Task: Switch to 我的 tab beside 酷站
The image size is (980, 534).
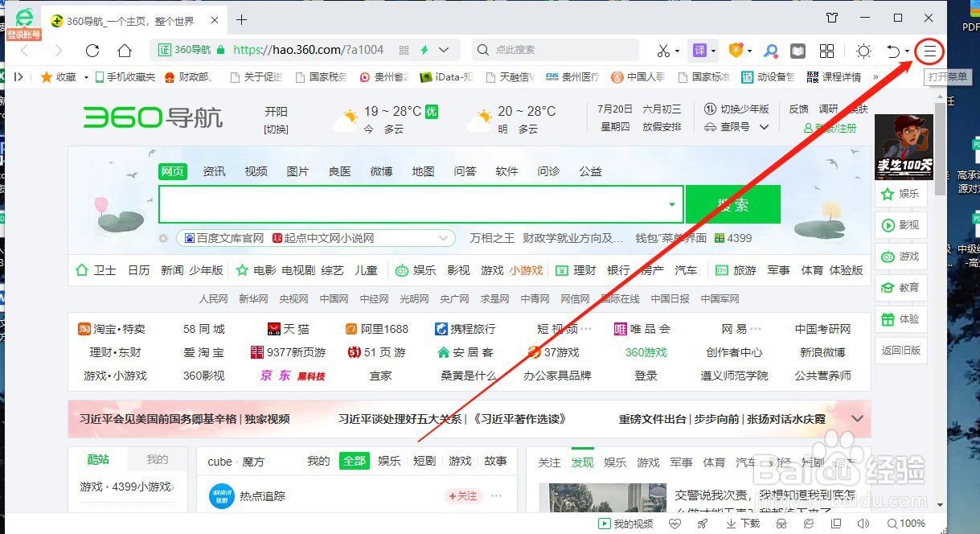Action: 158,460
